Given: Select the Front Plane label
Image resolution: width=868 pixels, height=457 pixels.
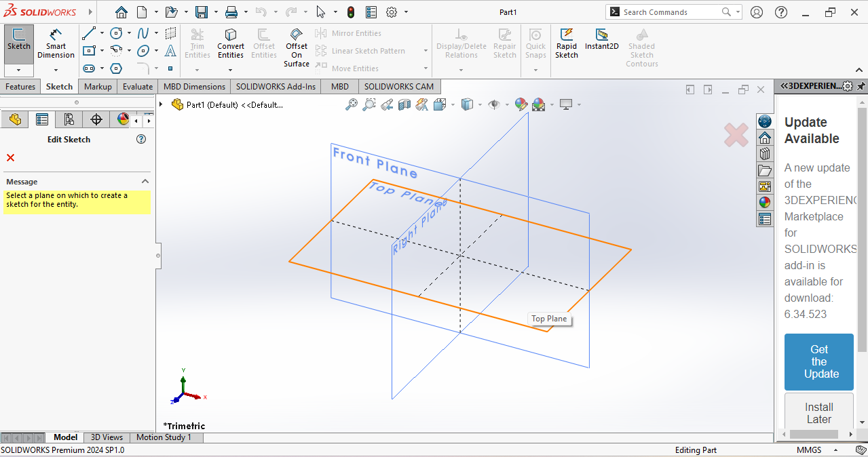Looking at the screenshot, I should pos(375,163).
